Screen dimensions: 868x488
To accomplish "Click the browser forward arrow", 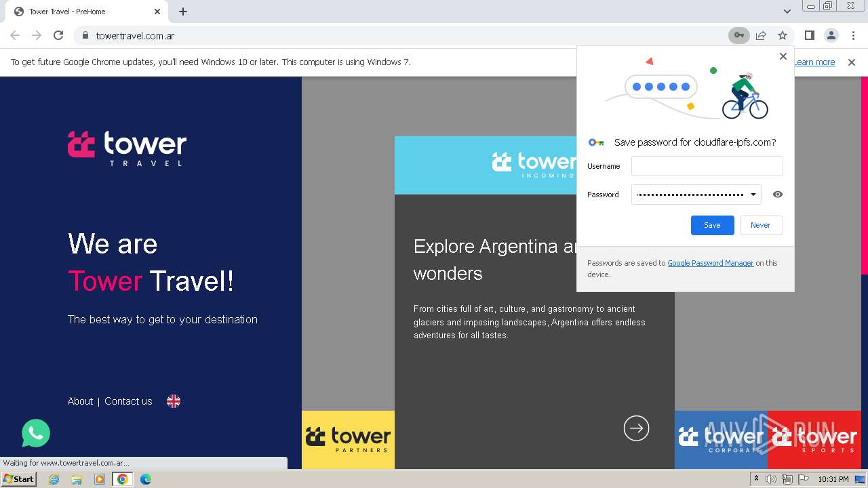I will (37, 35).
